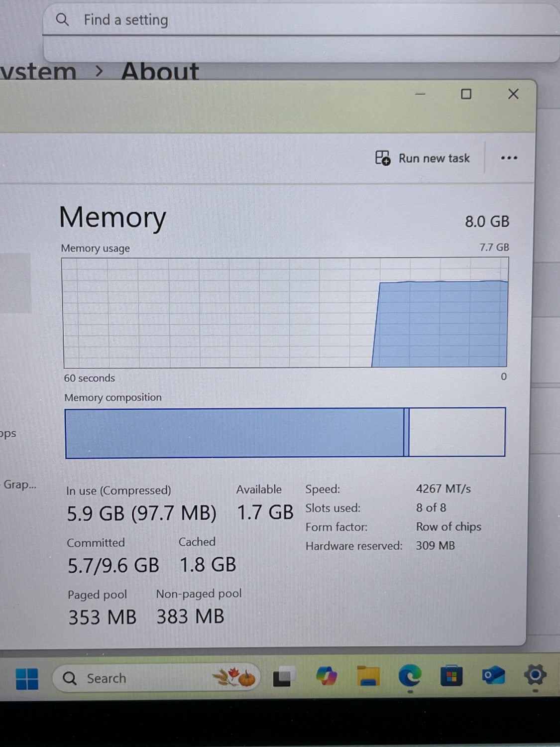Open File Explorer from the taskbar
The height and width of the screenshot is (747, 560).
(x=368, y=677)
